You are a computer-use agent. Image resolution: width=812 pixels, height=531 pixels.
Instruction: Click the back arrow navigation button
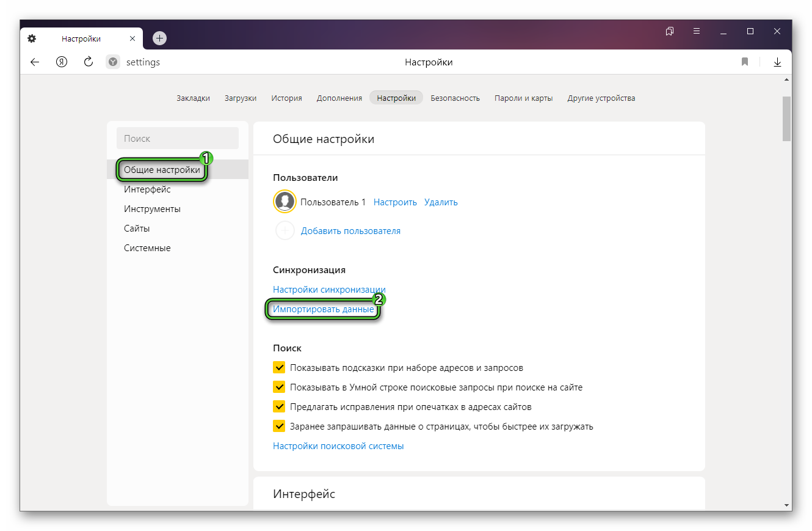pyautogui.click(x=35, y=62)
